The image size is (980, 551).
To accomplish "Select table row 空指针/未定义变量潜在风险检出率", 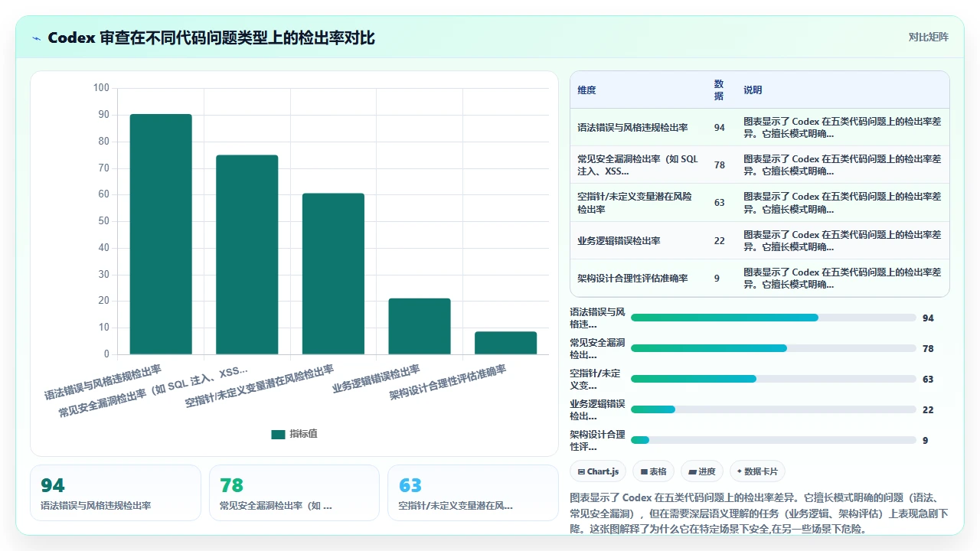I will (759, 203).
